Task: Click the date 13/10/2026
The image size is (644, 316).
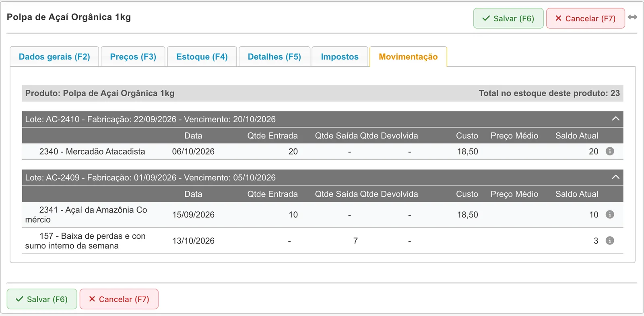Action: pos(193,241)
